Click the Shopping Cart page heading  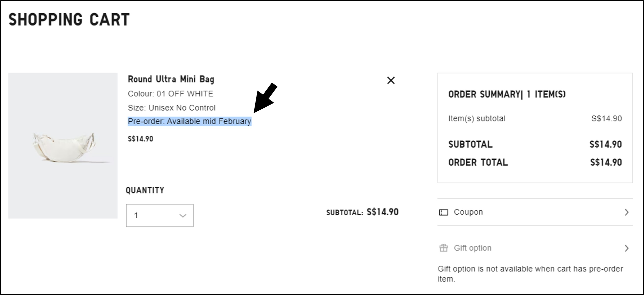pos(69,20)
